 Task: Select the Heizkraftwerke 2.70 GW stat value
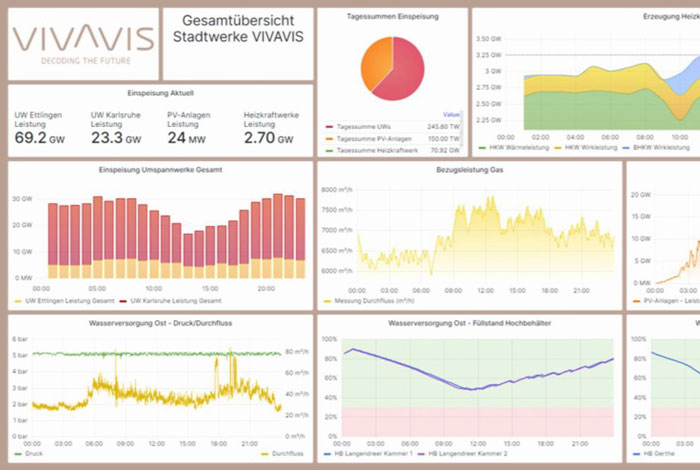pos(268,138)
